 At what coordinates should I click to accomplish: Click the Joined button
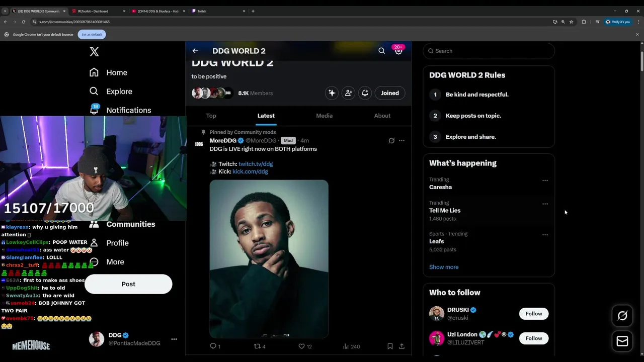click(x=390, y=93)
